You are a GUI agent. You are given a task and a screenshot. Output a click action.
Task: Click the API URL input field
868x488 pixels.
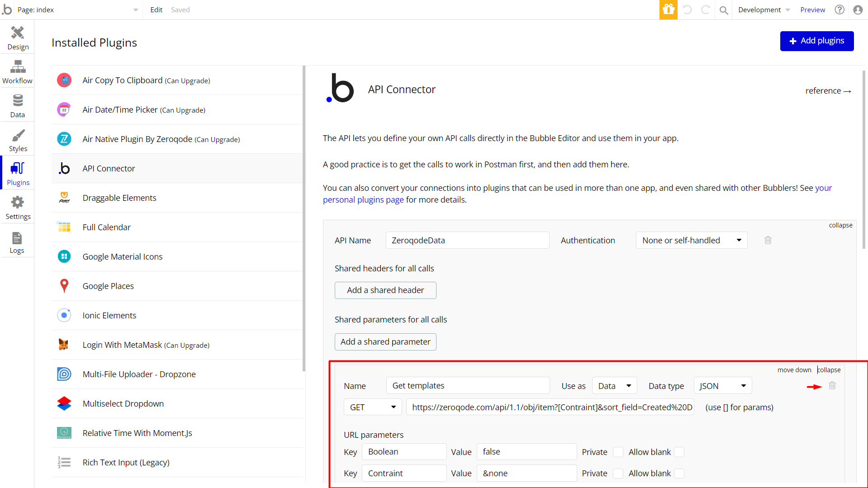click(x=550, y=407)
